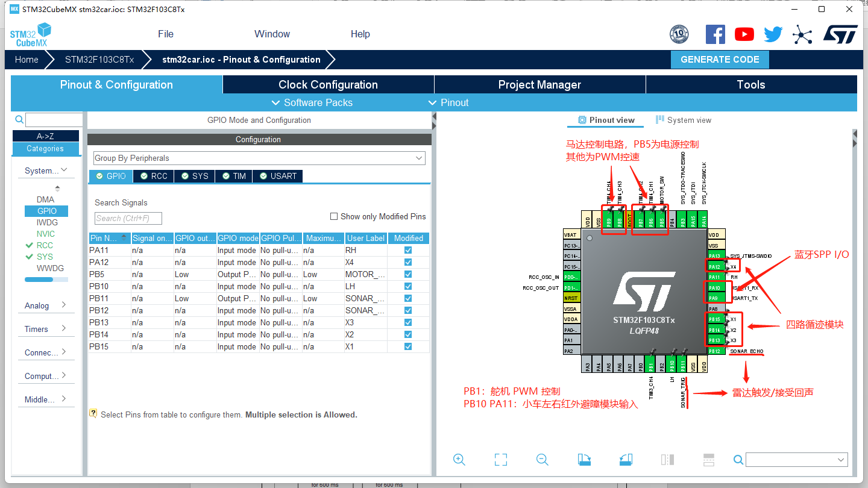Zoom in on the pinout view
The height and width of the screenshot is (488, 868).
click(x=459, y=460)
